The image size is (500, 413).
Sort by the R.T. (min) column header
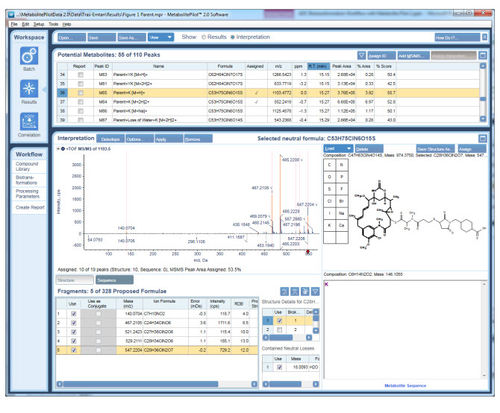(x=318, y=66)
